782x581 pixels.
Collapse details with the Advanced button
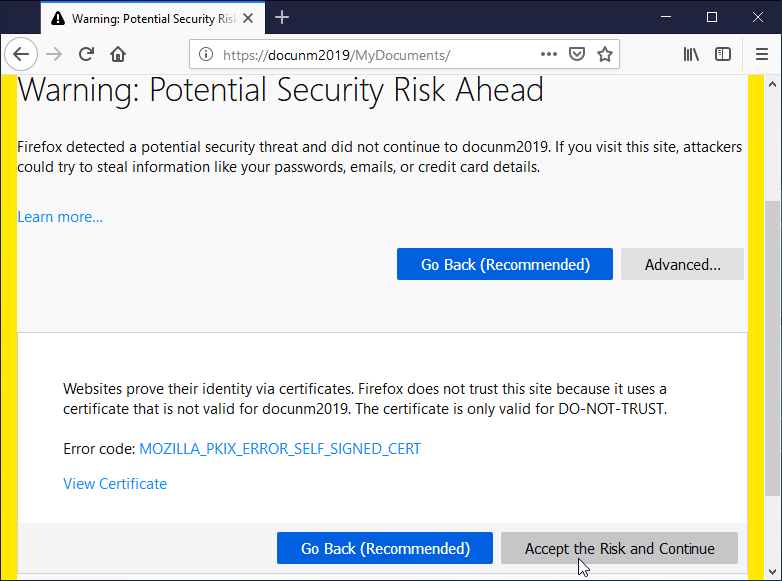click(x=682, y=265)
